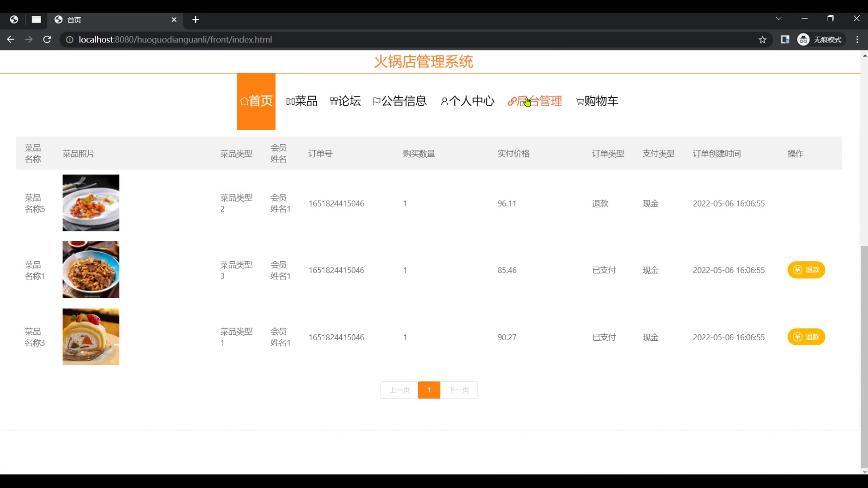This screenshot has height=488, width=868.
Task: Open the 购物车 shopping cart
Action: [x=597, y=101]
